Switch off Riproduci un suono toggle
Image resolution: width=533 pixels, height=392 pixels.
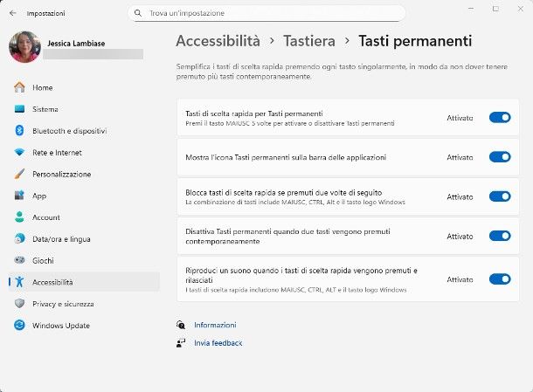[500, 279]
